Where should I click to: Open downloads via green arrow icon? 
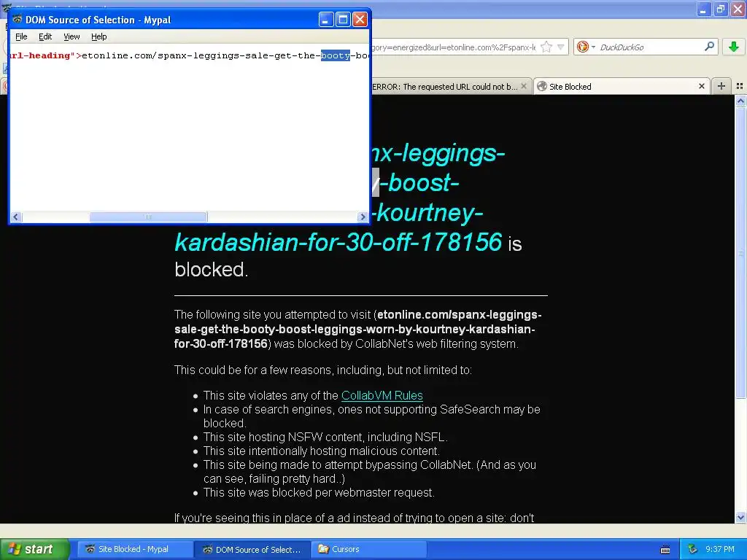coord(734,47)
